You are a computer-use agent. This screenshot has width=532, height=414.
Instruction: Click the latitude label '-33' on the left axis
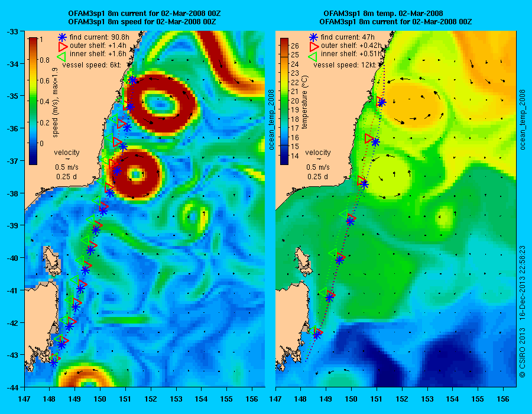click(x=12, y=32)
